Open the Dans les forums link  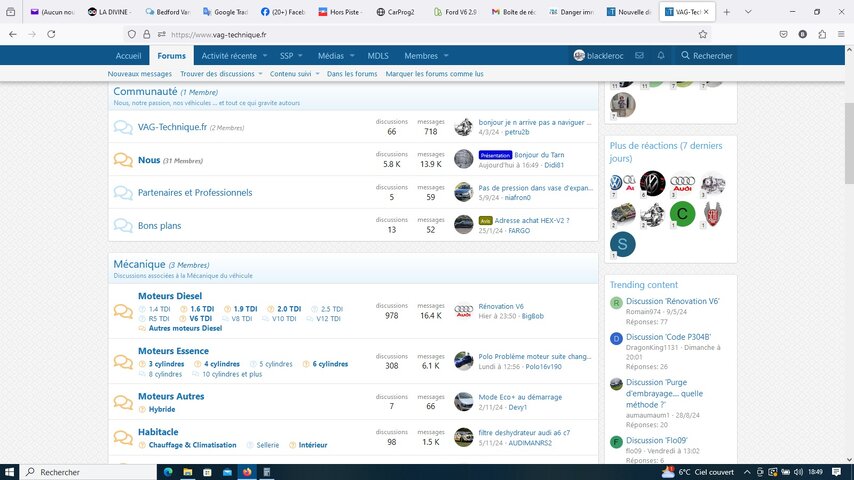(352, 74)
